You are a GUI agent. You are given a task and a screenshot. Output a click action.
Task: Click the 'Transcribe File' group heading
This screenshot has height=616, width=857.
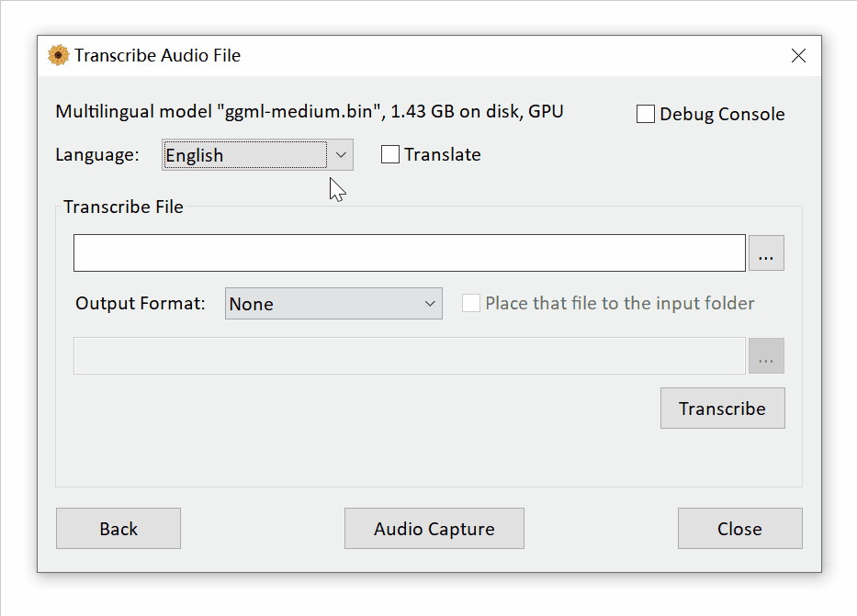point(123,207)
